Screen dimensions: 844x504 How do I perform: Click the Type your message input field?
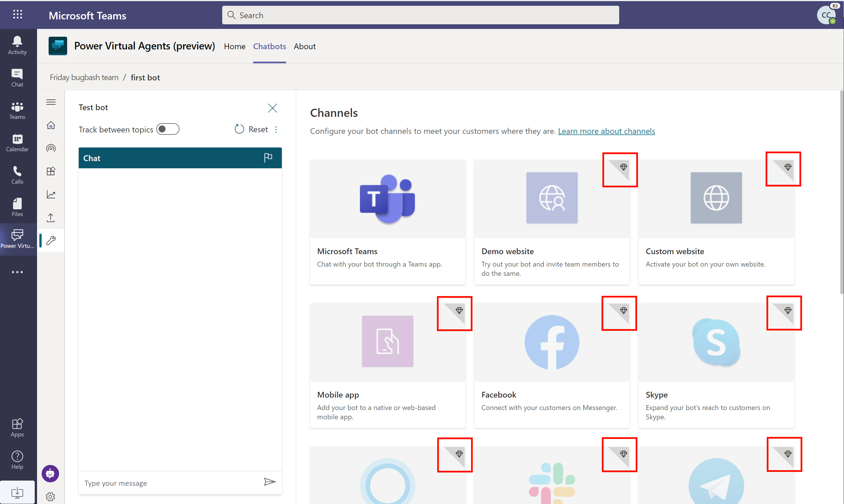[x=170, y=482]
